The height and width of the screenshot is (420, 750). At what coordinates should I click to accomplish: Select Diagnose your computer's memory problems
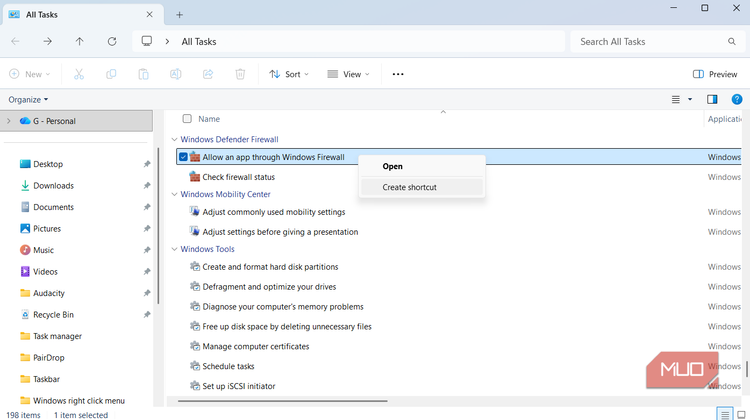(x=283, y=307)
